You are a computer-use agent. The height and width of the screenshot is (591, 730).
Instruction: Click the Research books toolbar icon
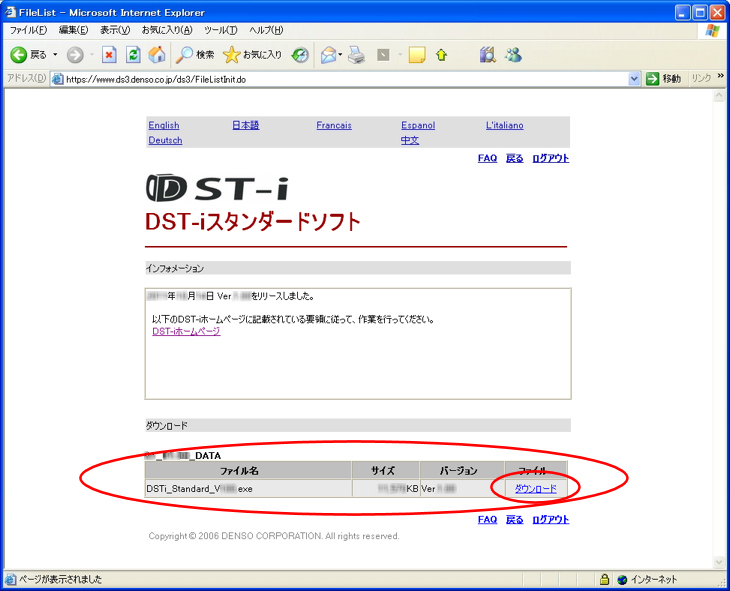point(487,55)
